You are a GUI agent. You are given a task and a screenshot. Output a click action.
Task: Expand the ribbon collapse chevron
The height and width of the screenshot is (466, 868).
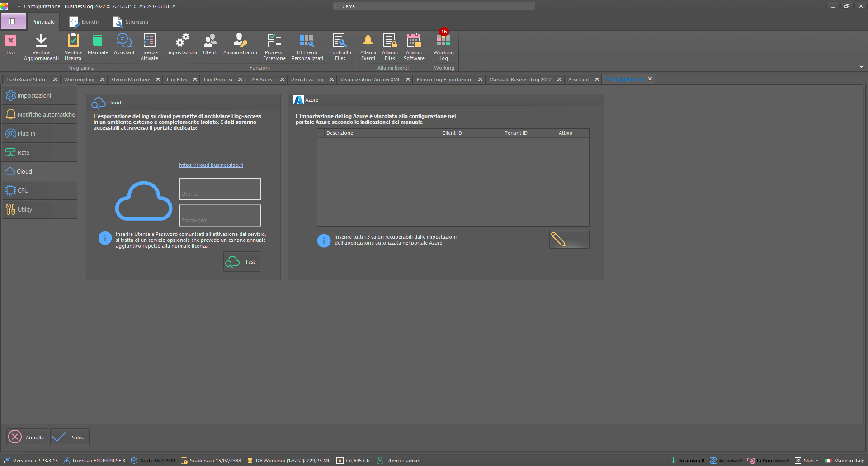(x=862, y=66)
